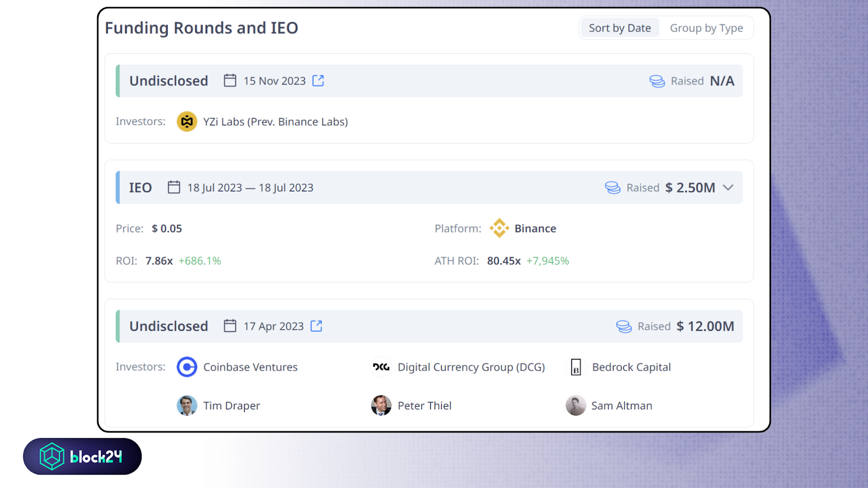Click the Binance platform logo
868x488 pixels.
tap(499, 228)
